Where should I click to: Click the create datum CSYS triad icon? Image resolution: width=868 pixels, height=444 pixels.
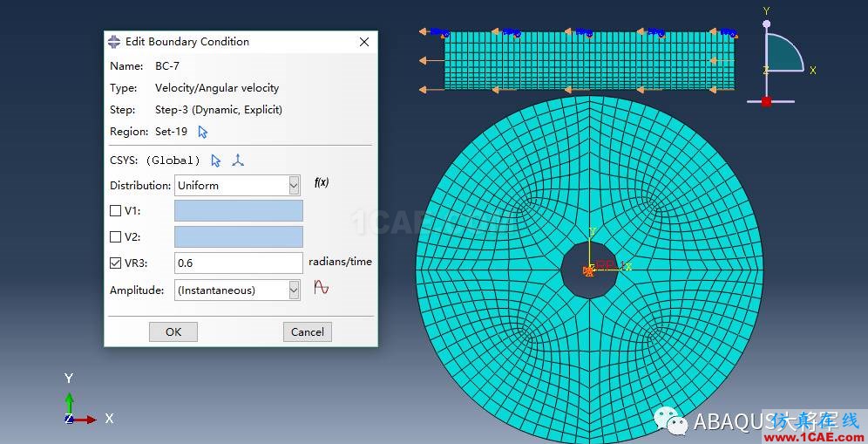point(238,161)
